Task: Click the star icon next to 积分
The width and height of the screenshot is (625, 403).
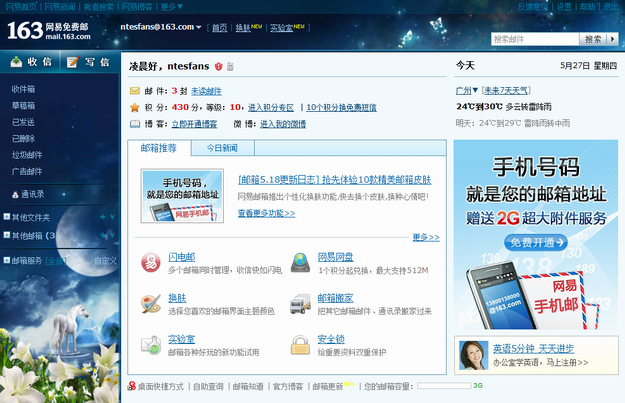Action: pos(135,107)
